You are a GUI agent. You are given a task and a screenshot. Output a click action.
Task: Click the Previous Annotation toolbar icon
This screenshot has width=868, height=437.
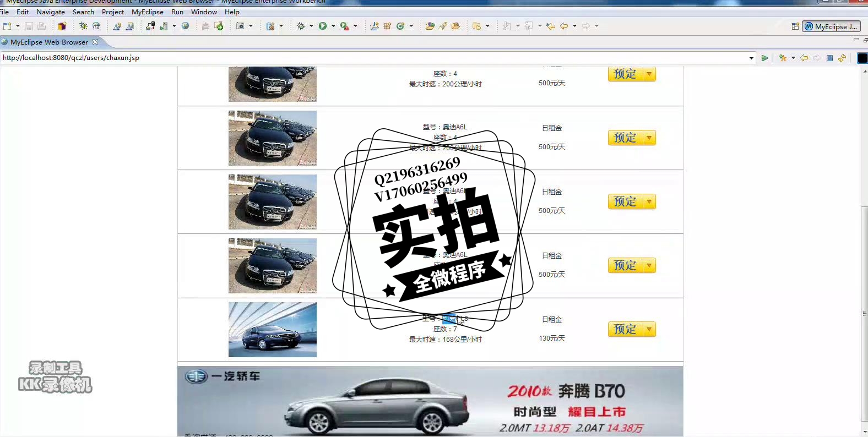pos(529,26)
